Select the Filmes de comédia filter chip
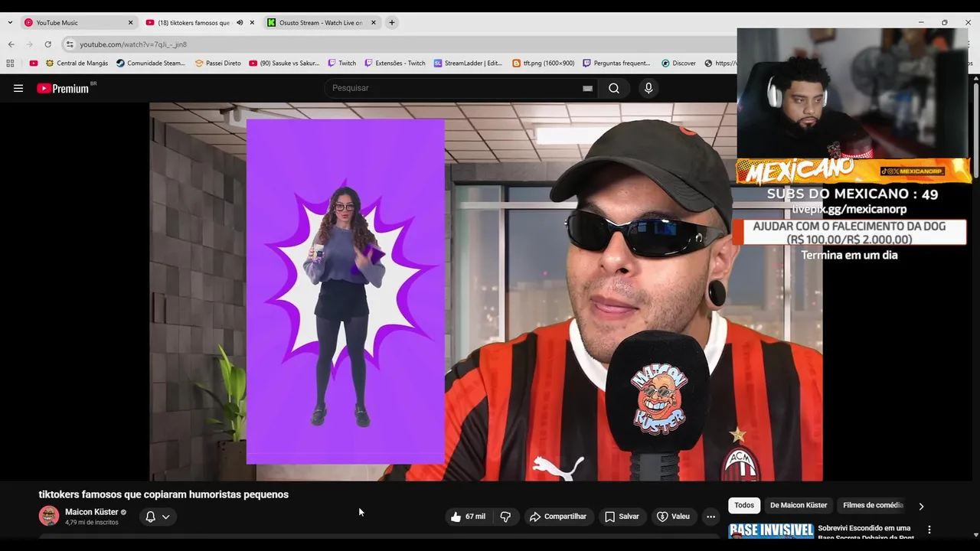Image resolution: width=980 pixels, height=551 pixels. (873, 505)
